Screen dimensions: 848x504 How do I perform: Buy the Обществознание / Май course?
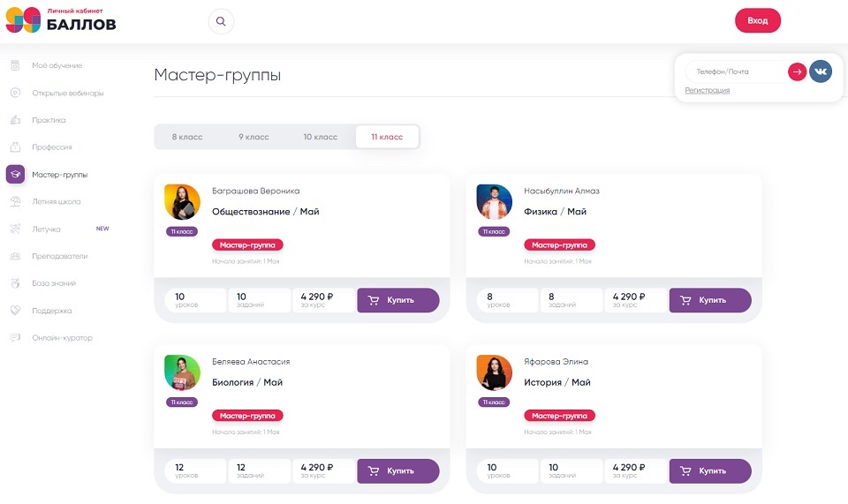[397, 300]
